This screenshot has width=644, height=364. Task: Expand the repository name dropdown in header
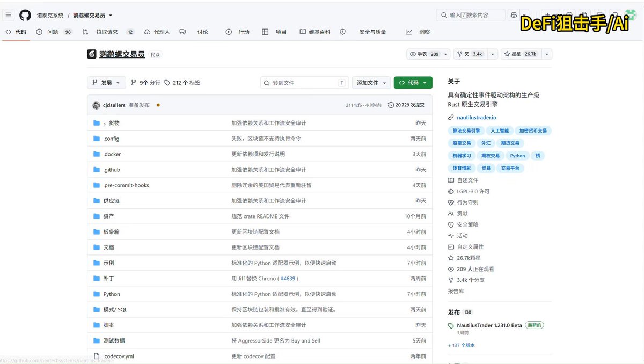(x=110, y=16)
